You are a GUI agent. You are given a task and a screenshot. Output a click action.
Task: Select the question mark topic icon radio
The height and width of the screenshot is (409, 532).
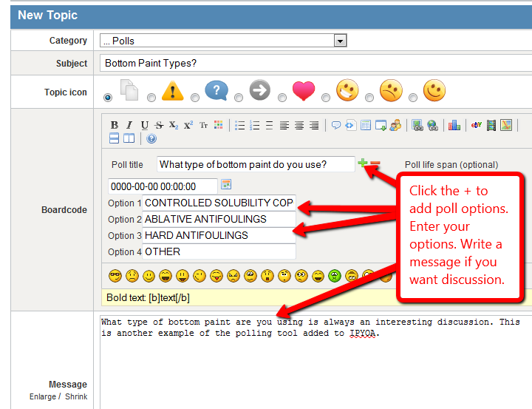(x=196, y=97)
